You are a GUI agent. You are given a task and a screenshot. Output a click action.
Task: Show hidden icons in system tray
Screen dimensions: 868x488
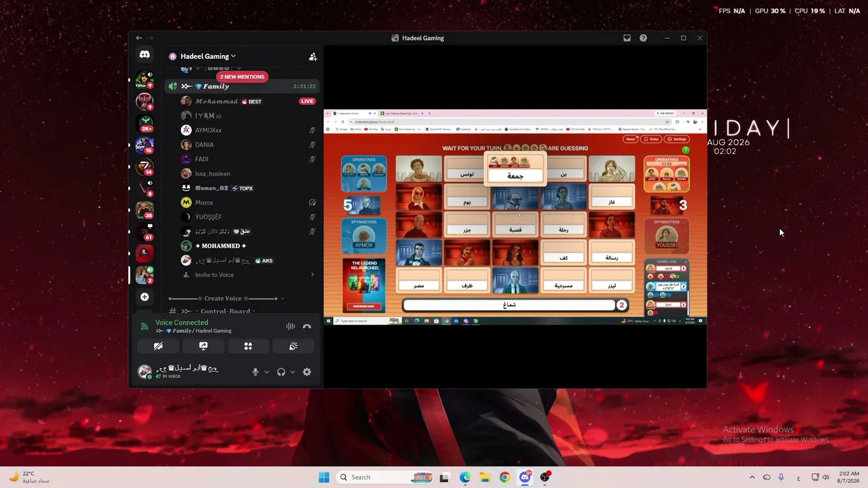pyautogui.click(x=751, y=477)
